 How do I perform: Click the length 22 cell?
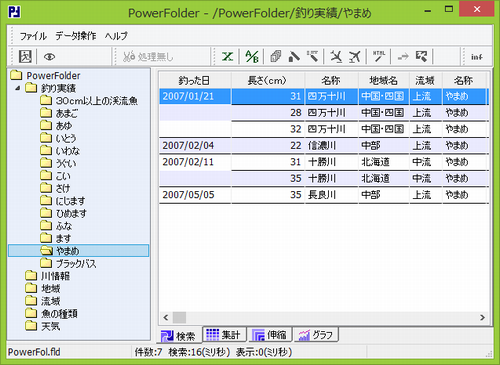point(268,146)
